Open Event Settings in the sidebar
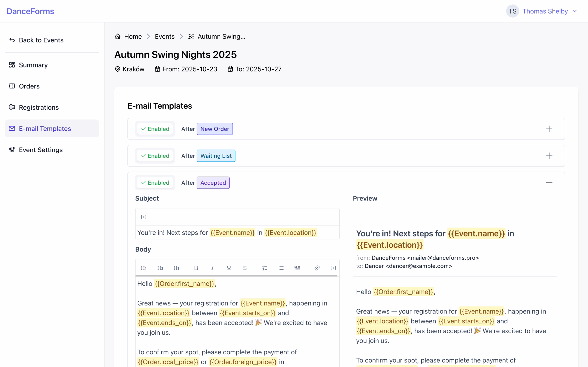This screenshot has width=588, height=367. [41, 150]
